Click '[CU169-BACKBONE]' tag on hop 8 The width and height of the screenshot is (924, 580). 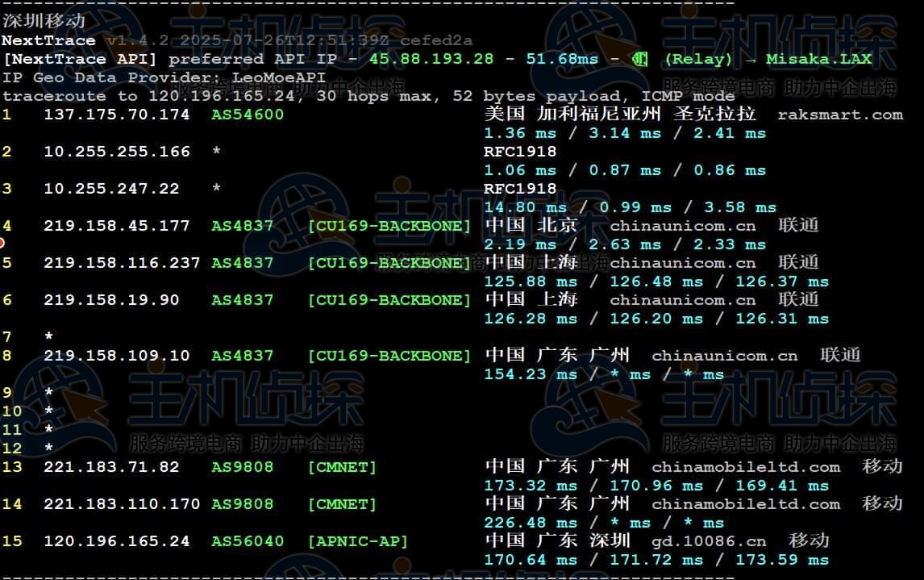[389, 356]
